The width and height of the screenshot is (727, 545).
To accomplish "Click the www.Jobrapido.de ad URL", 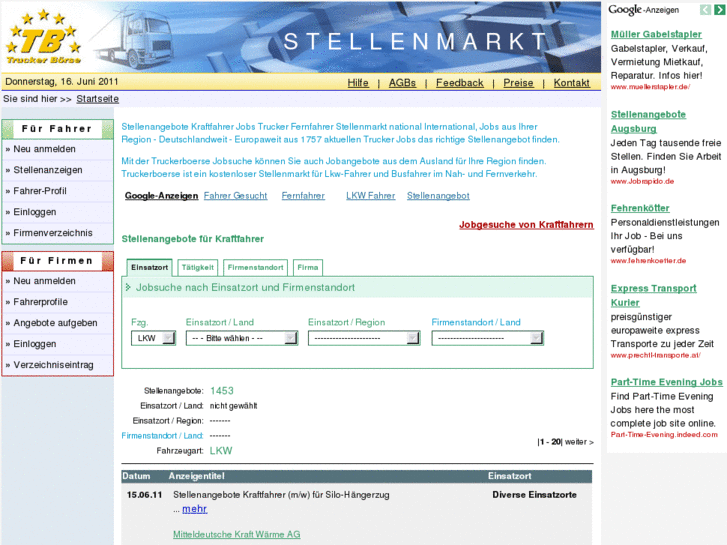I will [642, 181].
